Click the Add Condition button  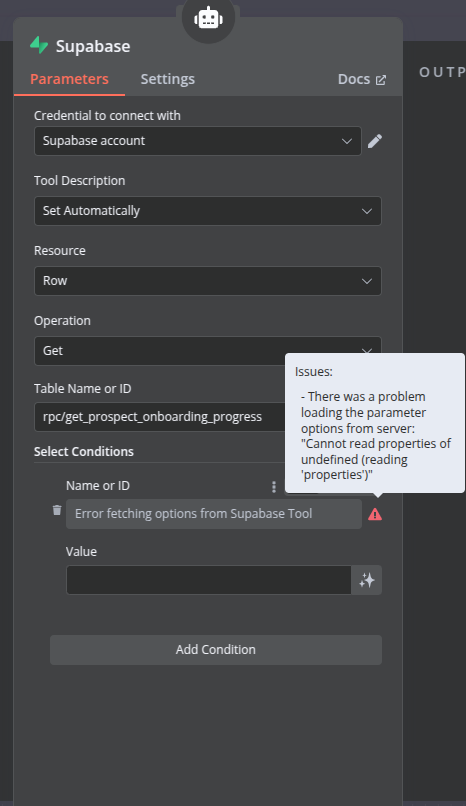click(x=216, y=650)
